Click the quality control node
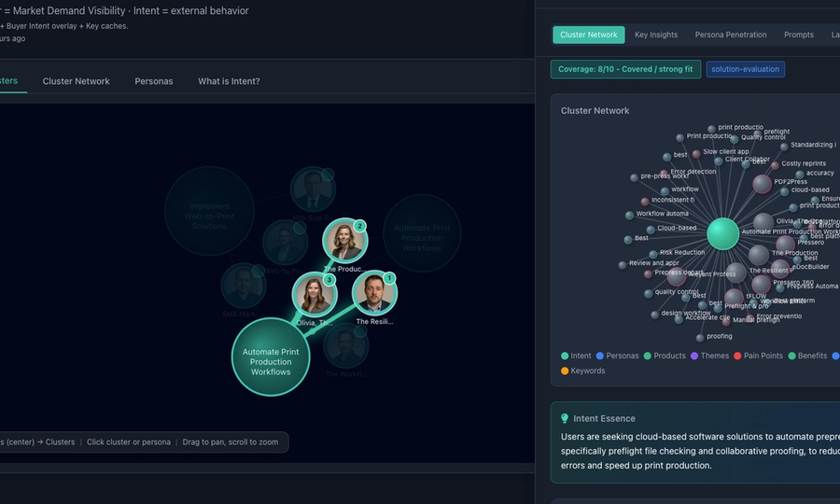 point(649,293)
